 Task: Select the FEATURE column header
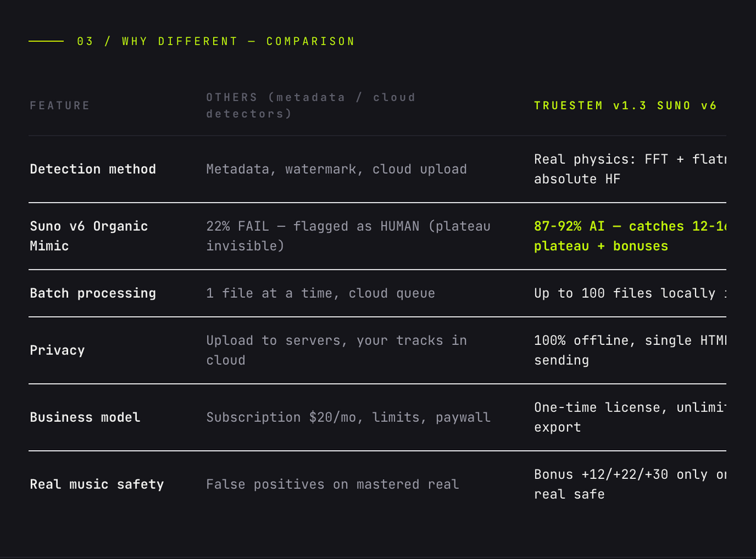[60, 106]
